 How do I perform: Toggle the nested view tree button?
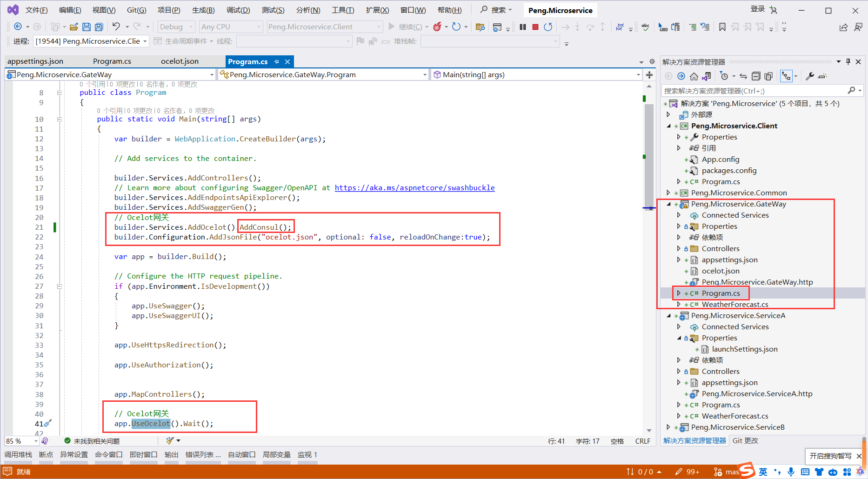[x=786, y=76]
